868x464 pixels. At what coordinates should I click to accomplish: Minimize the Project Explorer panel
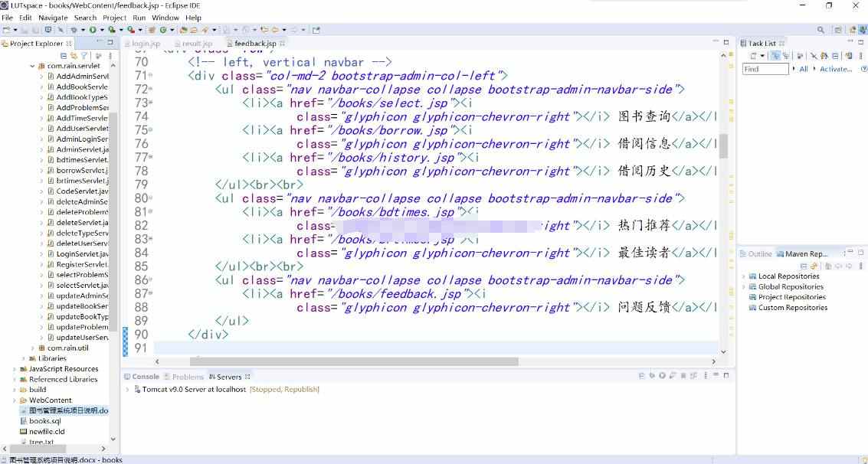point(100,42)
